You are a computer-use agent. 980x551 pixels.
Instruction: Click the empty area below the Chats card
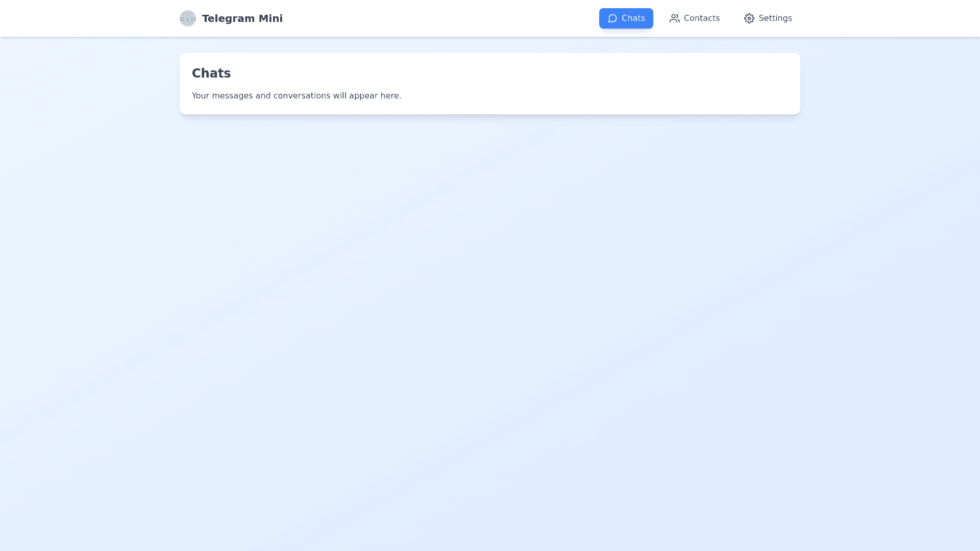[x=490, y=306]
